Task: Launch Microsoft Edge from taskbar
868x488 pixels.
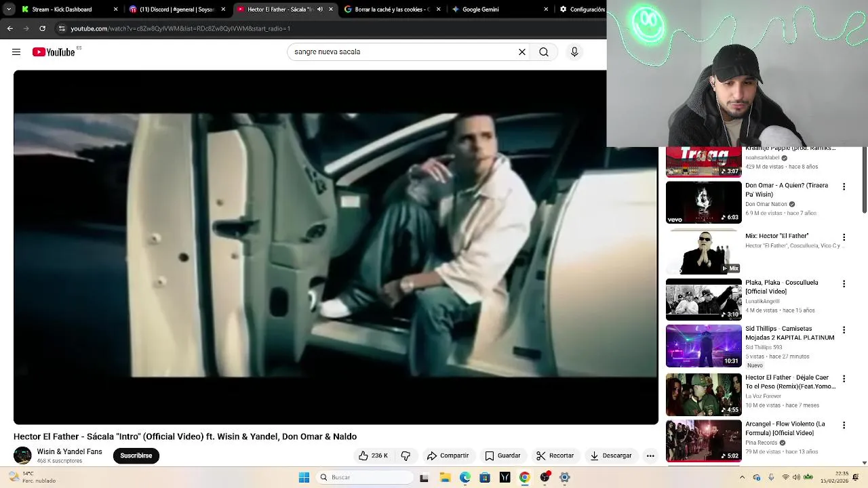Action: 465,477
